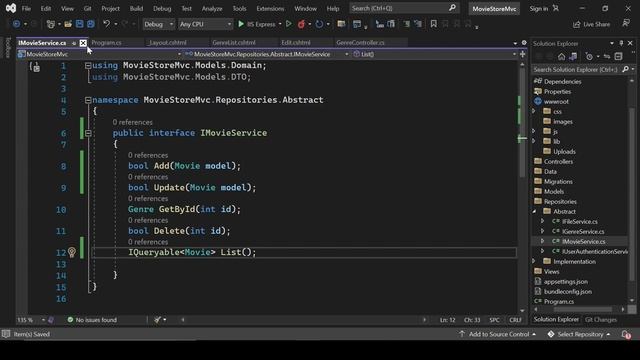This screenshot has width=640, height=360.
Task: Click the code cleanup broom icon
Action: [158, 320]
